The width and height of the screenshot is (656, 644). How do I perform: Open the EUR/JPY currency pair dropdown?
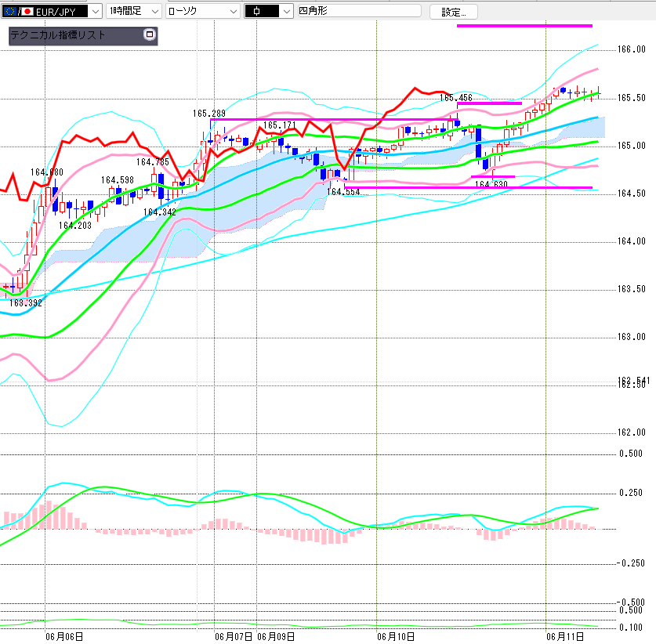click(96, 11)
